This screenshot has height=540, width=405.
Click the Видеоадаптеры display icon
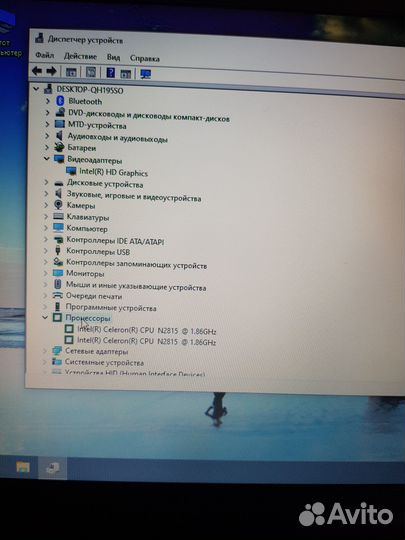[x=59, y=159]
